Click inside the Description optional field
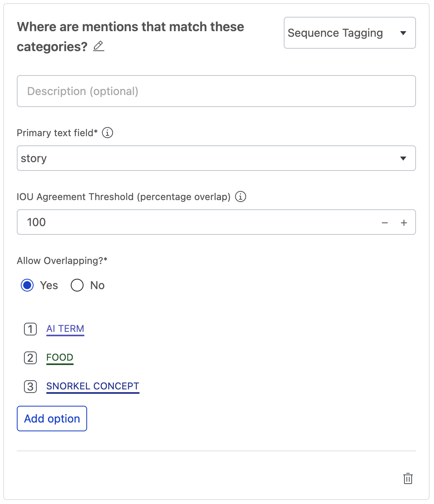The width and height of the screenshot is (434, 504). (x=216, y=91)
